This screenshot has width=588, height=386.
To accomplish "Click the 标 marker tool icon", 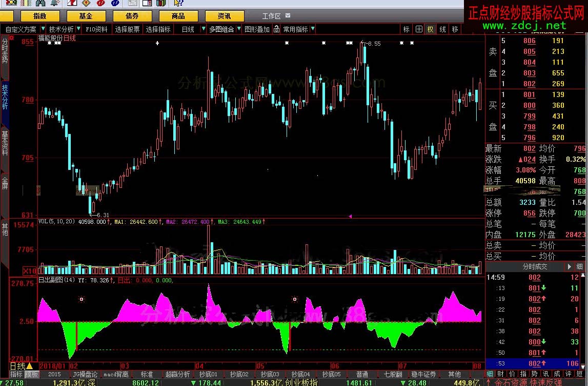I will tap(407, 29).
